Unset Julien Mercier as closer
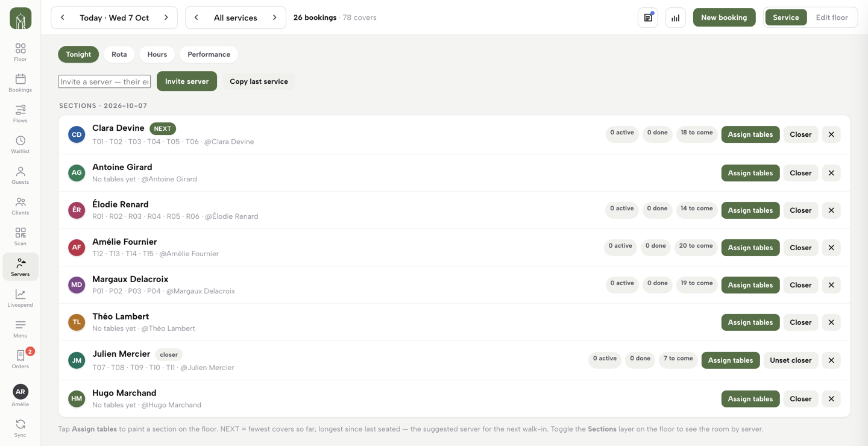868x446 pixels. click(x=791, y=360)
